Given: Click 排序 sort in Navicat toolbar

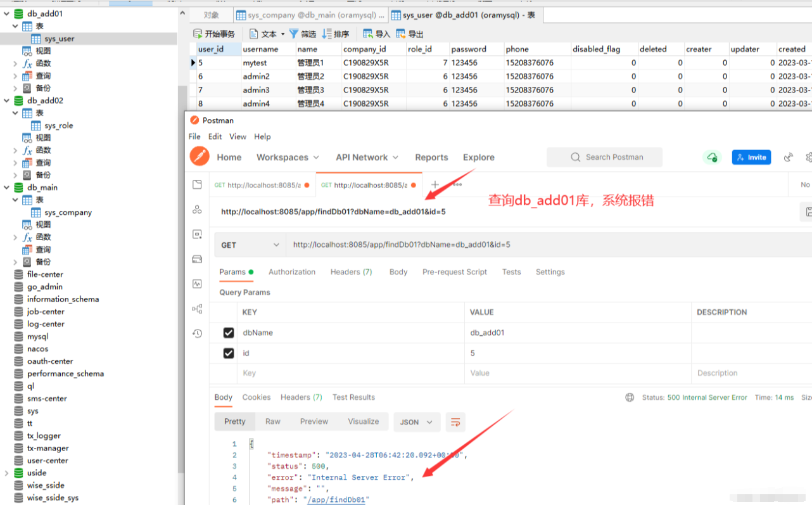Looking at the screenshot, I should [336, 34].
